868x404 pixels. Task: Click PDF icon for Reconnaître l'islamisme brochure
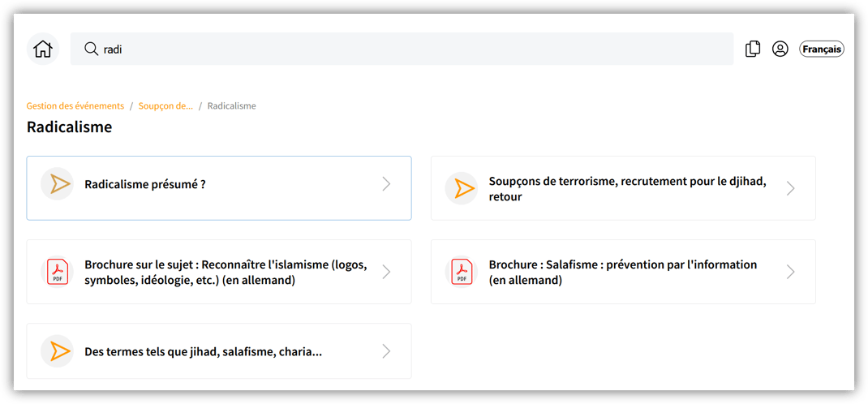point(58,272)
